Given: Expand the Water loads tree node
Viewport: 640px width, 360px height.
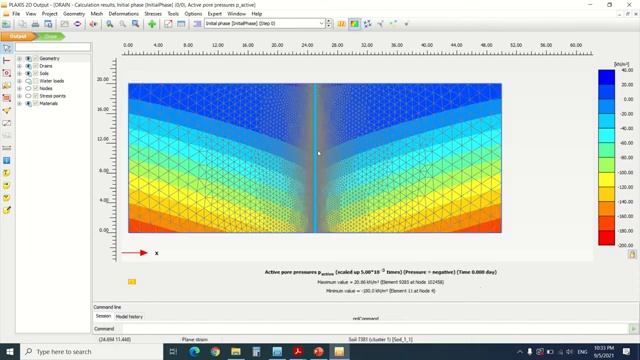Looking at the screenshot, I should 19,81.
